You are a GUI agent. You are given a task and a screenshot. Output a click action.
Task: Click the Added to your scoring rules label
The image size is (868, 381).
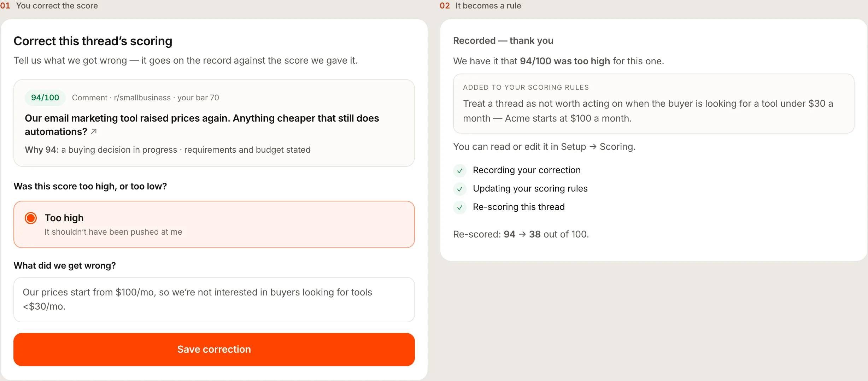526,87
